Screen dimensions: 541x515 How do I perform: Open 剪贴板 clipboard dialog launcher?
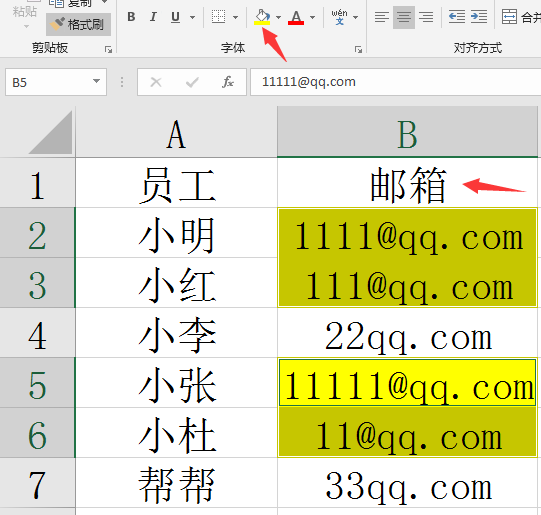pyautogui.click(x=108, y=50)
